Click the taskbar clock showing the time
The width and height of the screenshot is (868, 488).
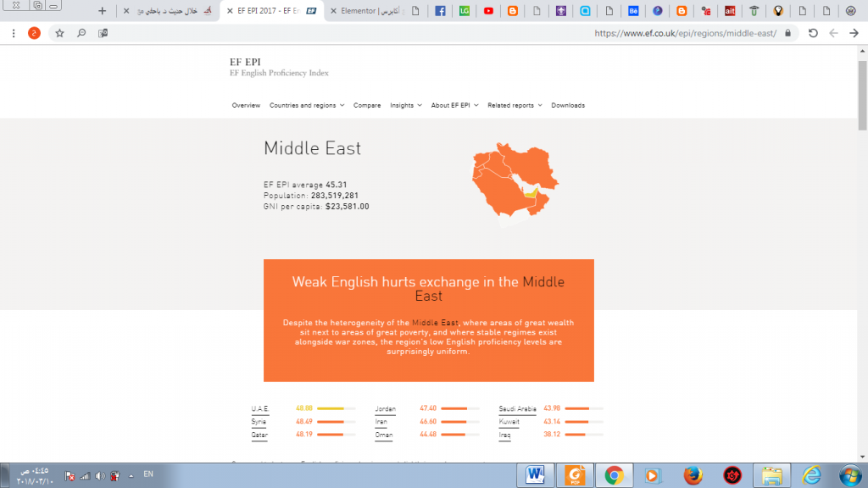35,476
